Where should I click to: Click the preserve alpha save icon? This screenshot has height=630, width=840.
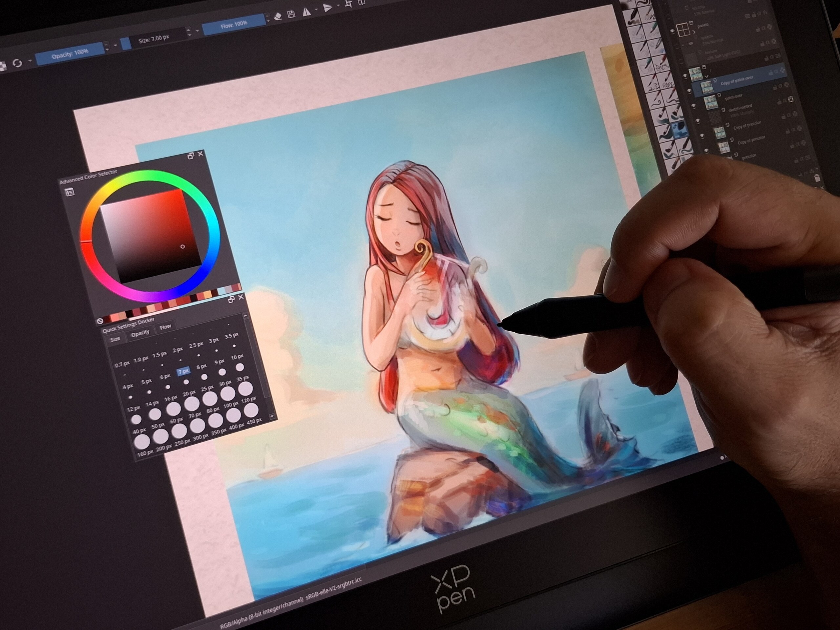click(x=291, y=15)
